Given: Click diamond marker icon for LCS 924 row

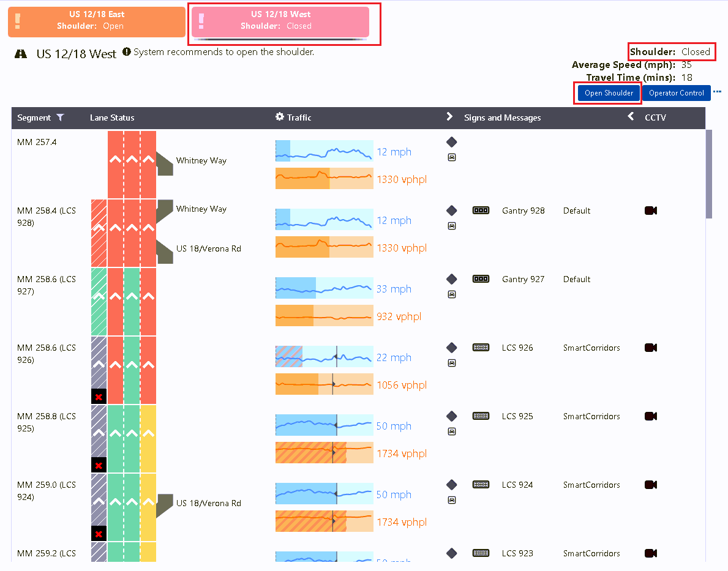Looking at the screenshot, I should (451, 485).
